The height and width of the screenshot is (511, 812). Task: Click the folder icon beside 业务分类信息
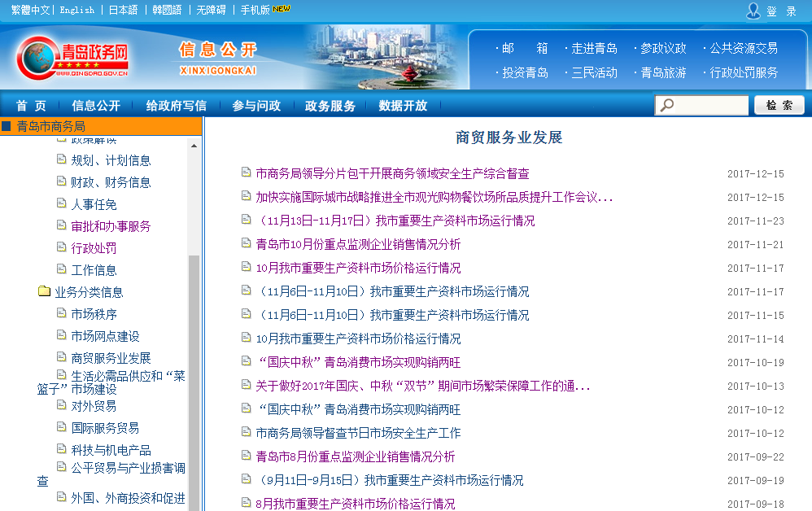45,291
